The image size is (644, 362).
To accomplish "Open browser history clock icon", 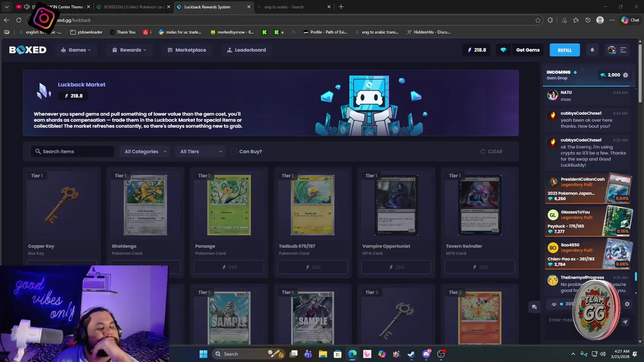I will tap(588, 20).
